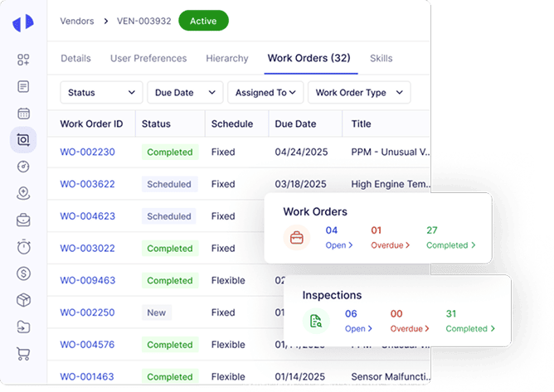This screenshot has width=554, height=392.
Task: View Overdue work orders in card
Action: coord(391,245)
